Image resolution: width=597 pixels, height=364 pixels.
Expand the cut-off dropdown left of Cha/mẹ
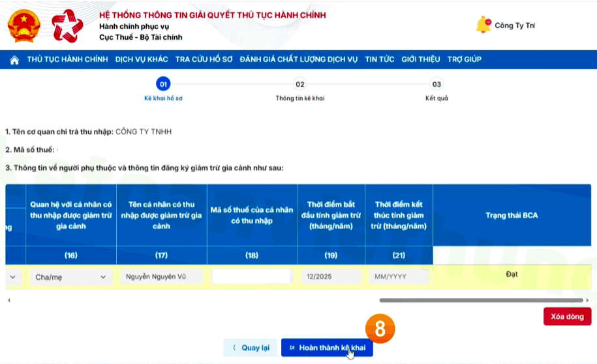coord(13,277)
